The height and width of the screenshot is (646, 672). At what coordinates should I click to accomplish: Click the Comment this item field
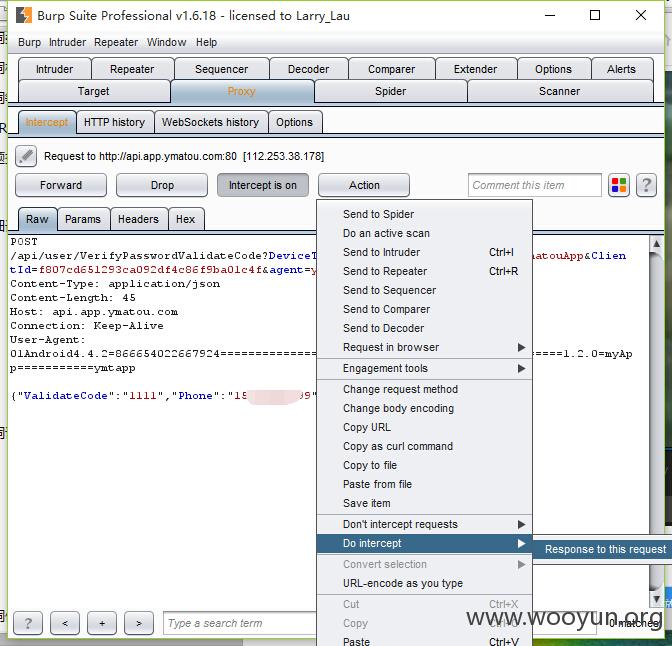535,185
